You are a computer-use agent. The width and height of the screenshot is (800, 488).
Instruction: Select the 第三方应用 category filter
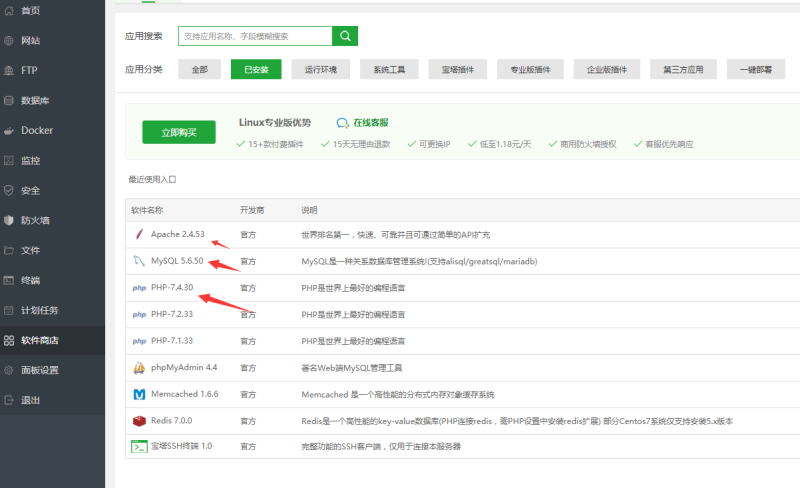tap(683, 69)
